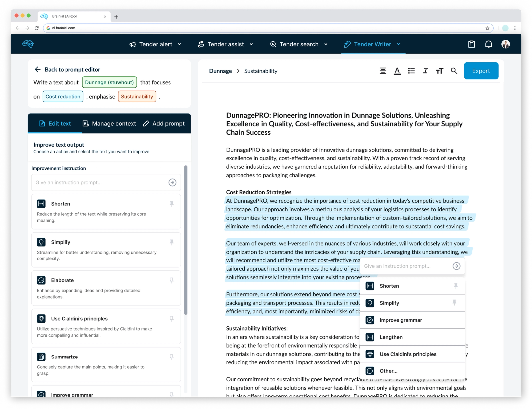The height and width of the screenshot is (409, 532).
Task: Open the clipboard icon in header
Action: coord(471,44)
